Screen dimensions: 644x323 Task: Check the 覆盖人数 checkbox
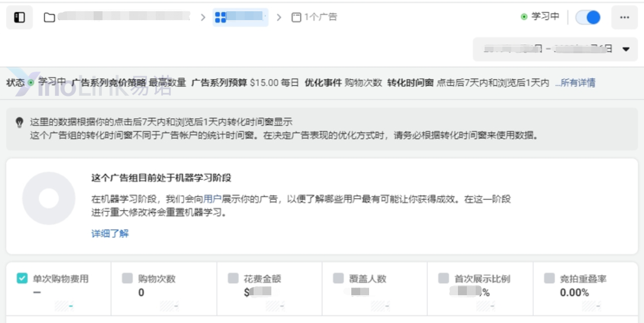[x=338, y=278]
